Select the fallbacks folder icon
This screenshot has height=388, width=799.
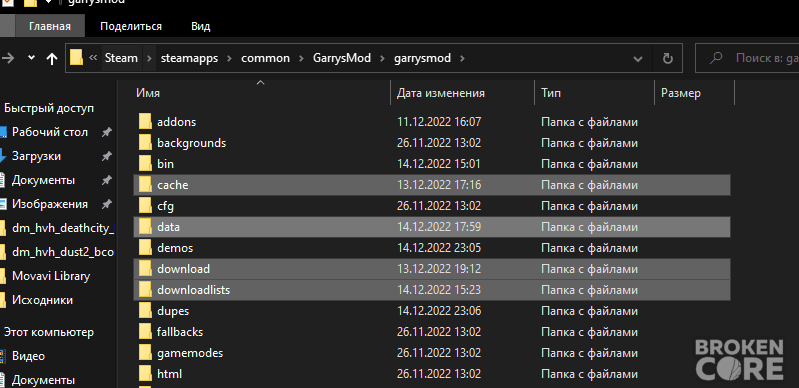coord(146,332)
